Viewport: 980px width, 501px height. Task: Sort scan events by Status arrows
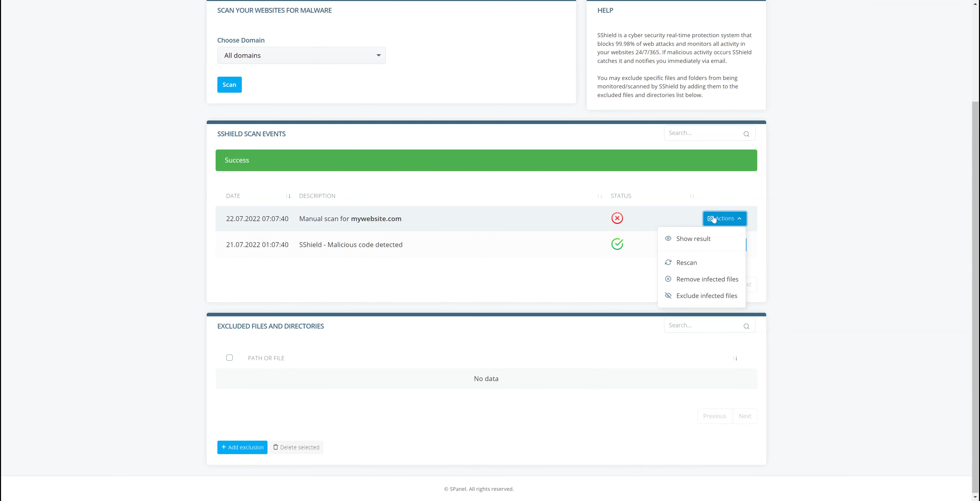[692, 196]
